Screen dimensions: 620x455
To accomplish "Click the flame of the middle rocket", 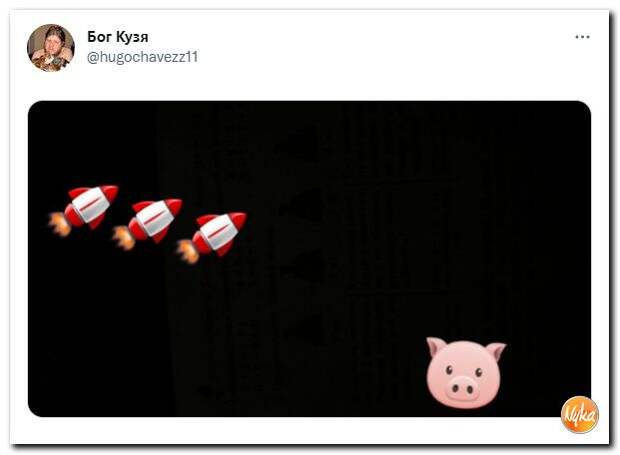I will point(124,238).
